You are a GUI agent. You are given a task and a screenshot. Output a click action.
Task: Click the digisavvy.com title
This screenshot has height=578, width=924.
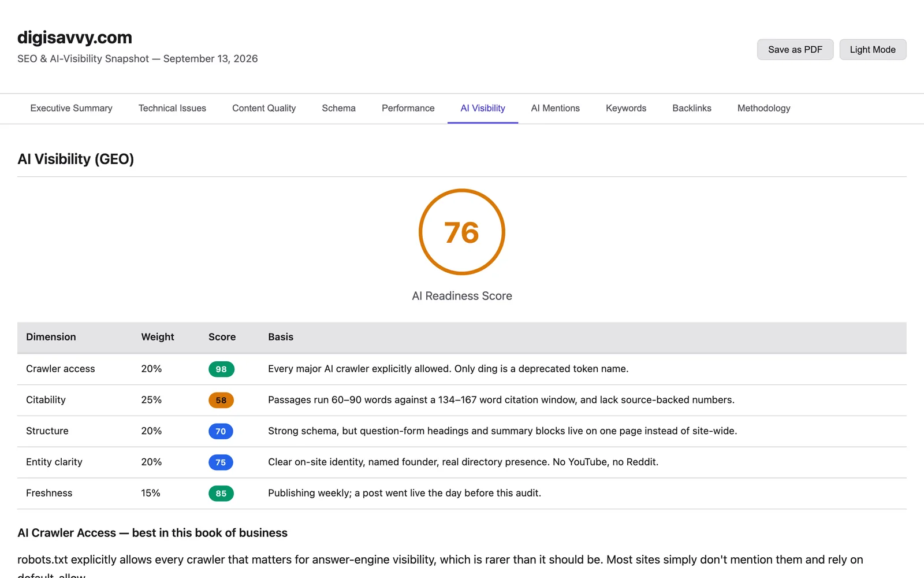(74, 38)
